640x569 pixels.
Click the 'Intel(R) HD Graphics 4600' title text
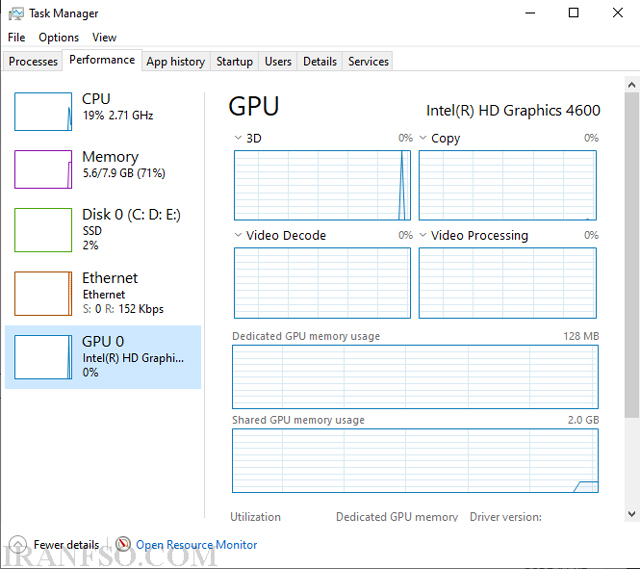pyautogui.click(x=513, y=111)
